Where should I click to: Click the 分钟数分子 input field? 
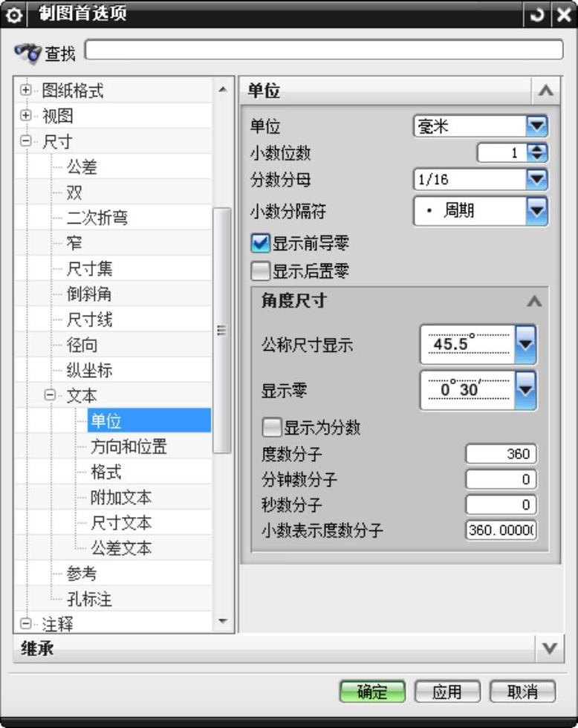(x=501, y=479)
